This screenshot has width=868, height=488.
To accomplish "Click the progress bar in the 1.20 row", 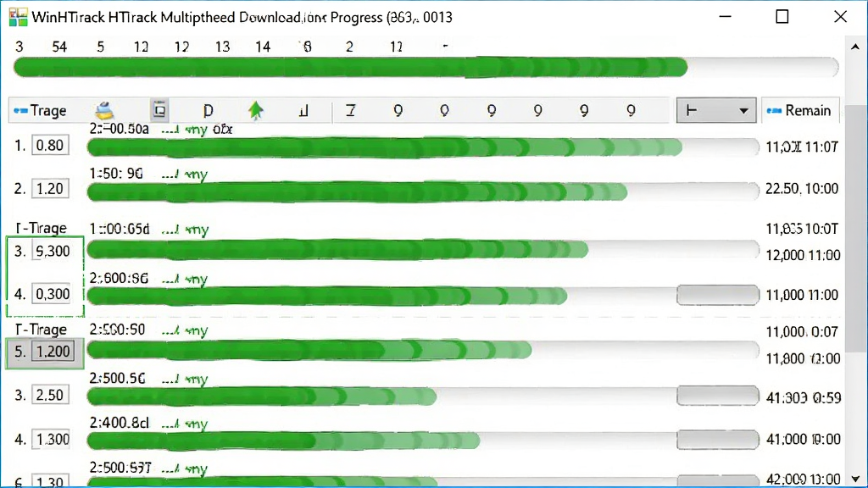I will pyautogui.click(x=423, y=191).
